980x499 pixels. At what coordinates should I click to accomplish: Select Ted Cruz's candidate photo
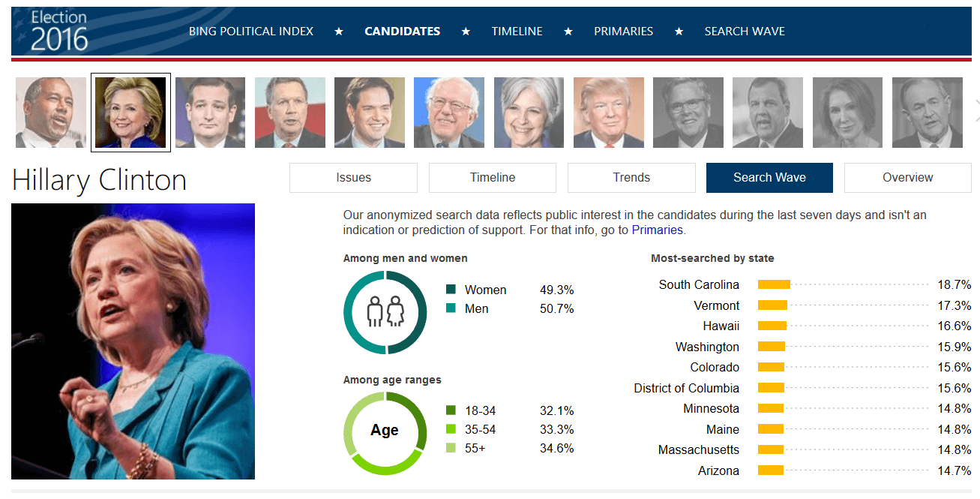pos(210,111)
